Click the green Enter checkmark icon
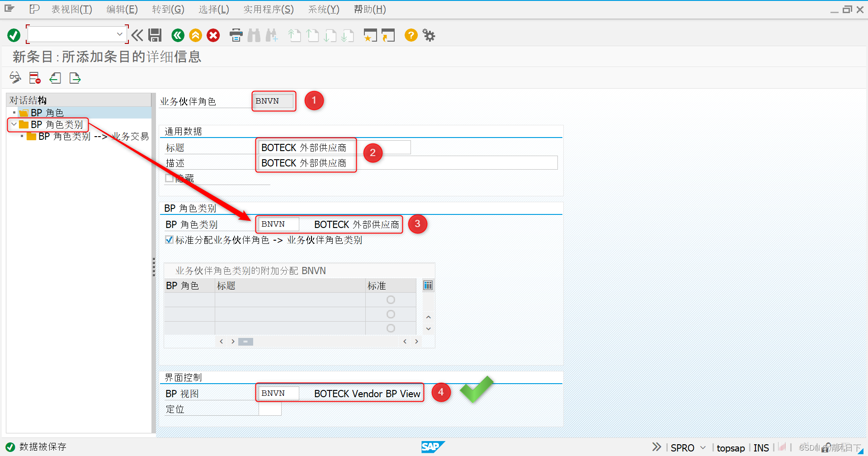 click(x=14, y=35)
